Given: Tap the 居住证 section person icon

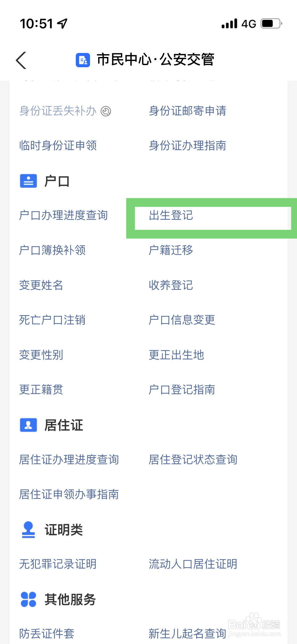Looking at the screenshot, I should click(x=28, y=425).
